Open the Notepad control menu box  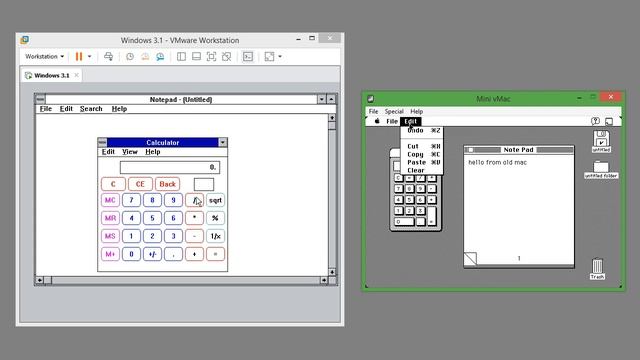(40, 99)
